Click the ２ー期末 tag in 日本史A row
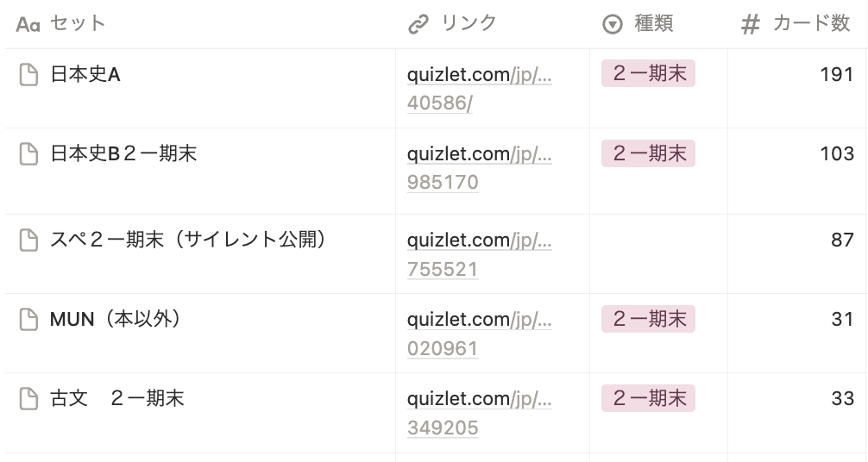Viewport: 868px width, 462px height. pos(648,74)
